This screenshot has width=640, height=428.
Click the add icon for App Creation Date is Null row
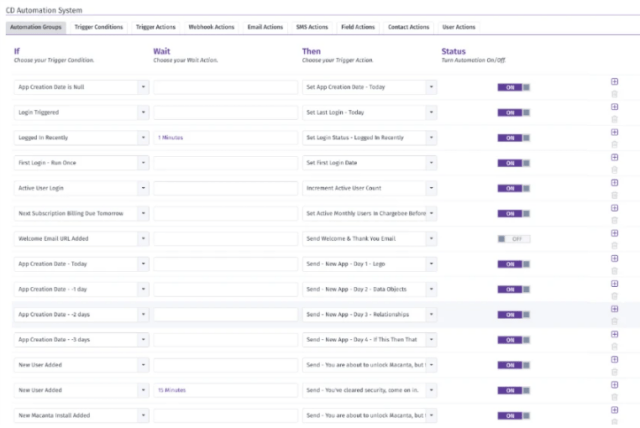(614, 82)
